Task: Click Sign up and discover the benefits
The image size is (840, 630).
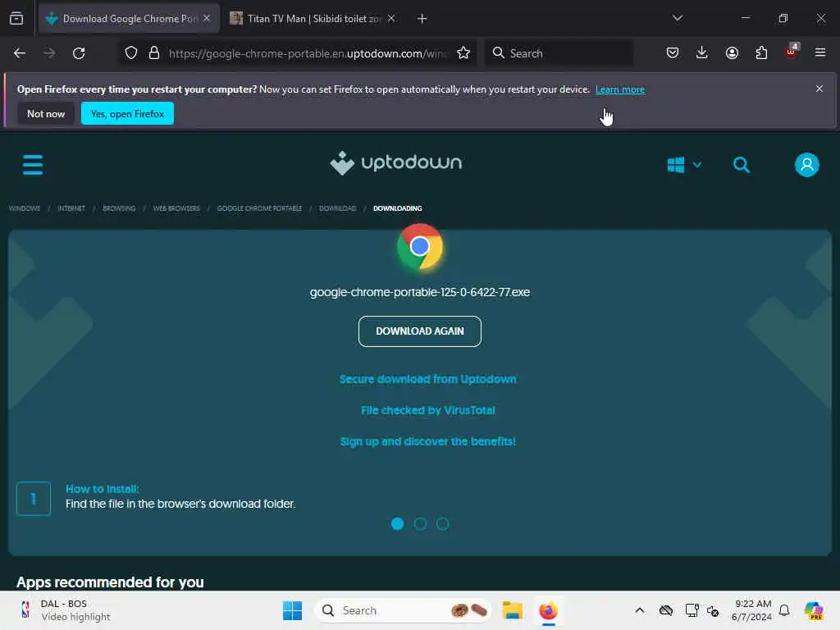Action: coord(427,441)
